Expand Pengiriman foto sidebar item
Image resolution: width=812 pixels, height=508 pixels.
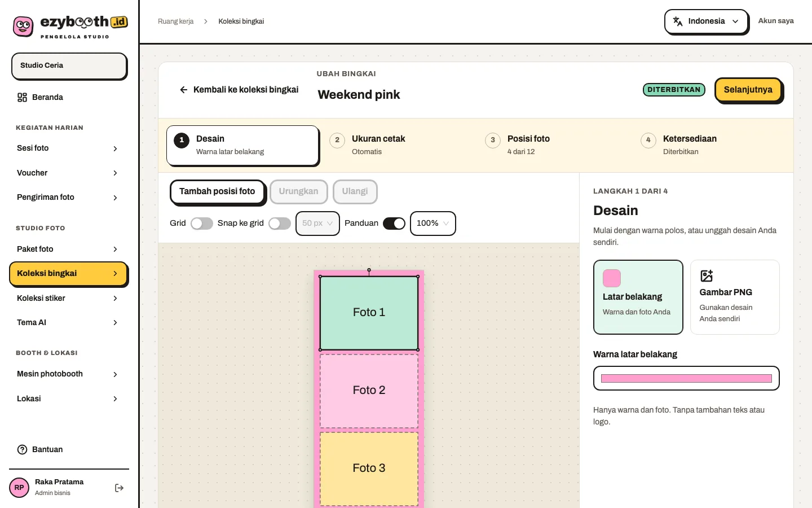[68, 198]
